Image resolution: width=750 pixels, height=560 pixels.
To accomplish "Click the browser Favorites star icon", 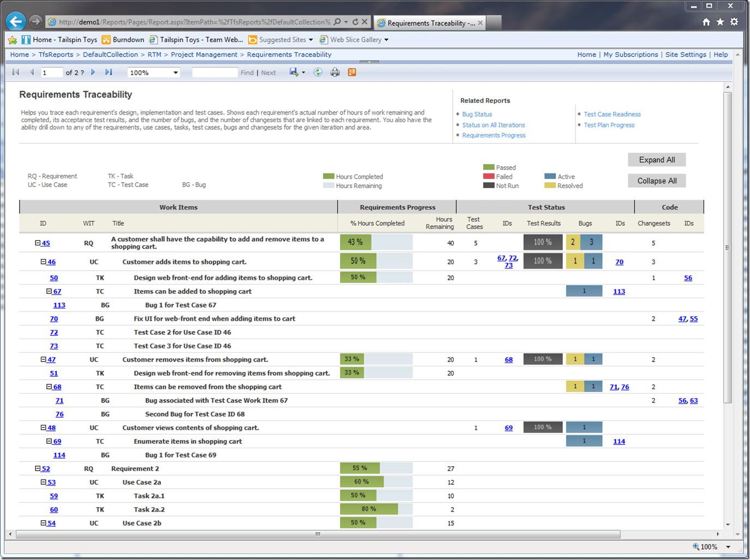I will 719,21.
